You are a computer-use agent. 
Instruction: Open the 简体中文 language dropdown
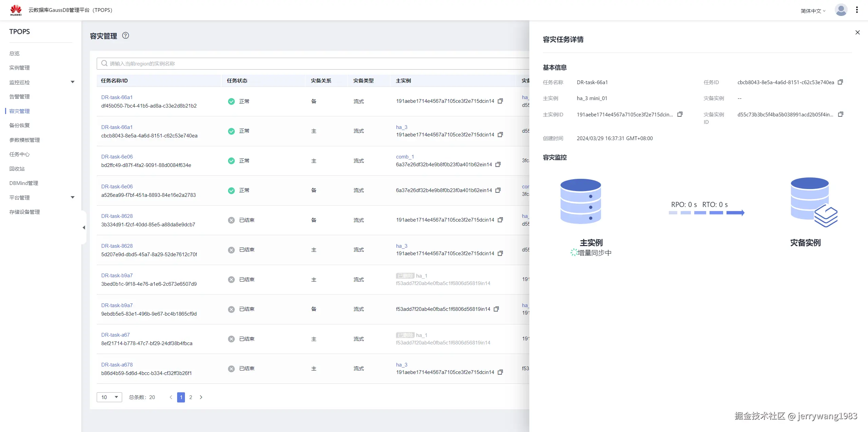point(813,11)
